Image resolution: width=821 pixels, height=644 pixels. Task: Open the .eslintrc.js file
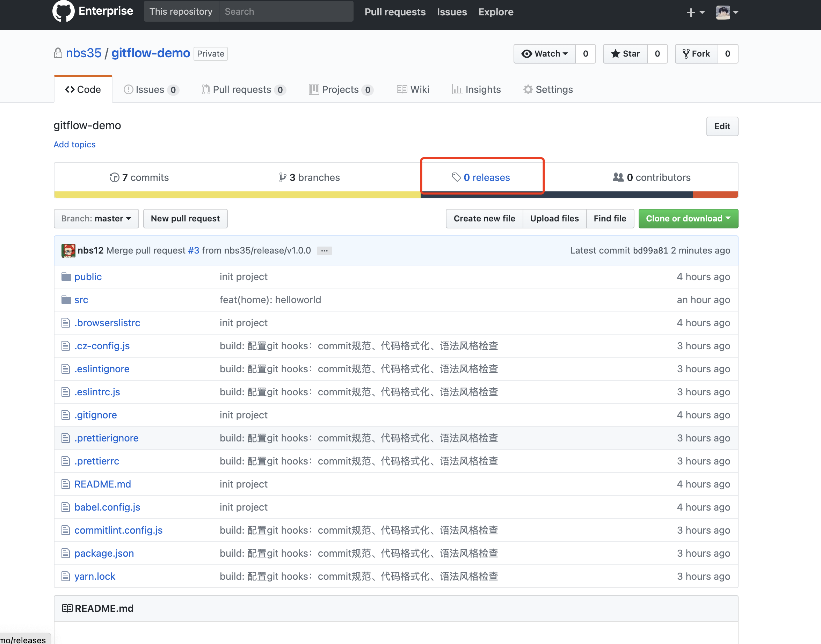tap(97, 392)
